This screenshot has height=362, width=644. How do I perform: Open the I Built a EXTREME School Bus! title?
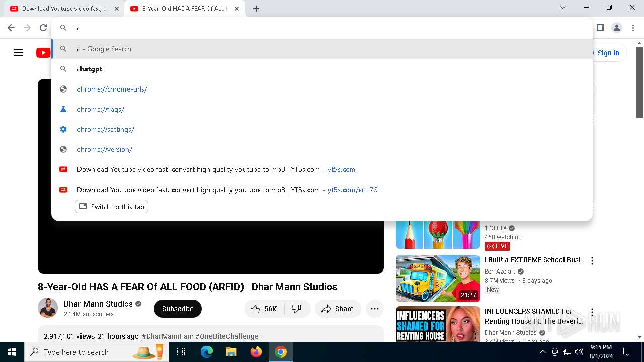532,260
